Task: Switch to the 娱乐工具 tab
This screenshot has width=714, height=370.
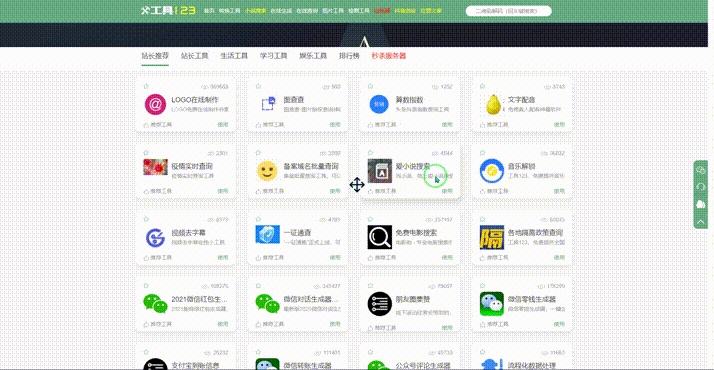Action: coord(313,56)
